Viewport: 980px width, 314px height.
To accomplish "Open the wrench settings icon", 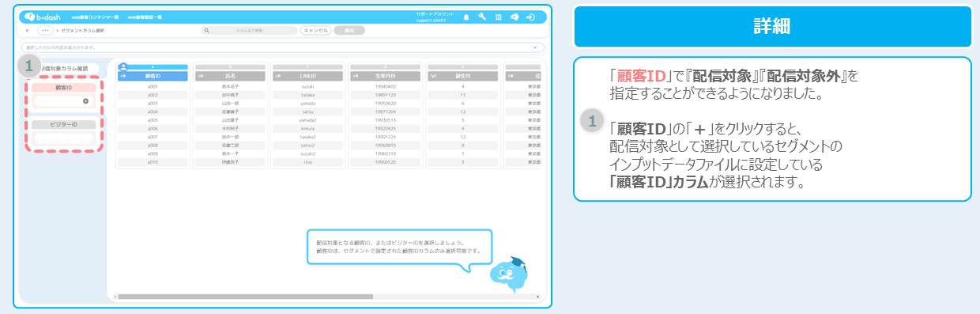I will [x=482, y=17].
